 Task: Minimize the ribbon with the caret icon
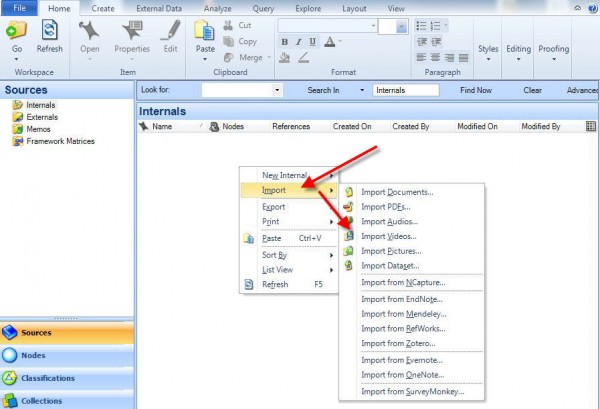click(578, 8)
